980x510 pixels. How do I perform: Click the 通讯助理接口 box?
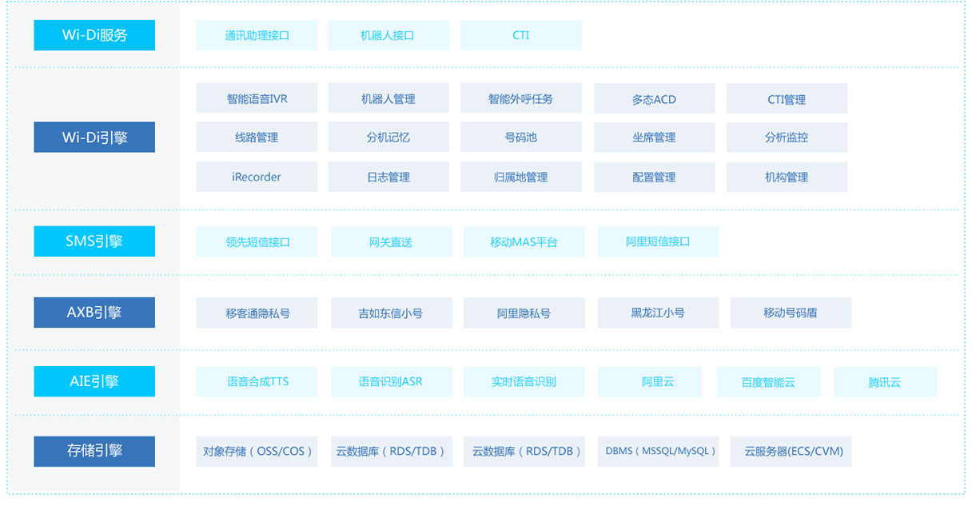point(257,35)
